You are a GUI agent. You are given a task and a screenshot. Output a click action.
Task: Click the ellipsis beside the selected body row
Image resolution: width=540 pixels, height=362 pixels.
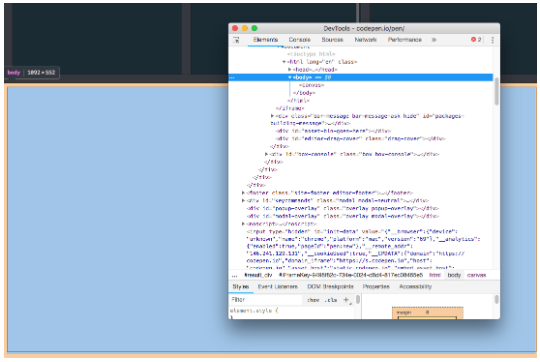(232, 77)
